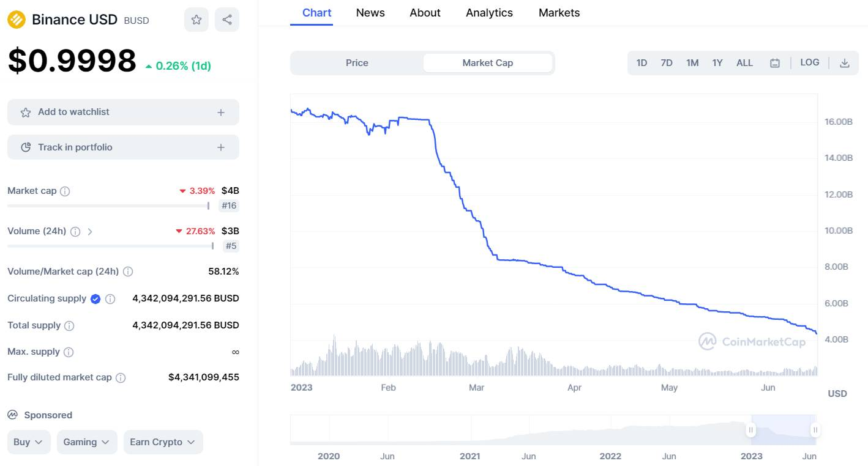Click the 58.12% volume/market cap value
Image resolution: width=868 pixels, height=466 pixels.
tap(223, 271)
